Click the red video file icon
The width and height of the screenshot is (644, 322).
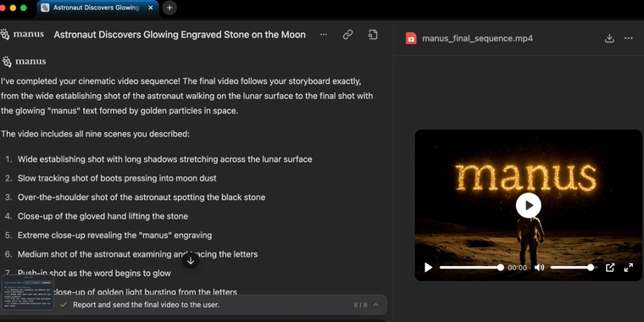[411, 39]
